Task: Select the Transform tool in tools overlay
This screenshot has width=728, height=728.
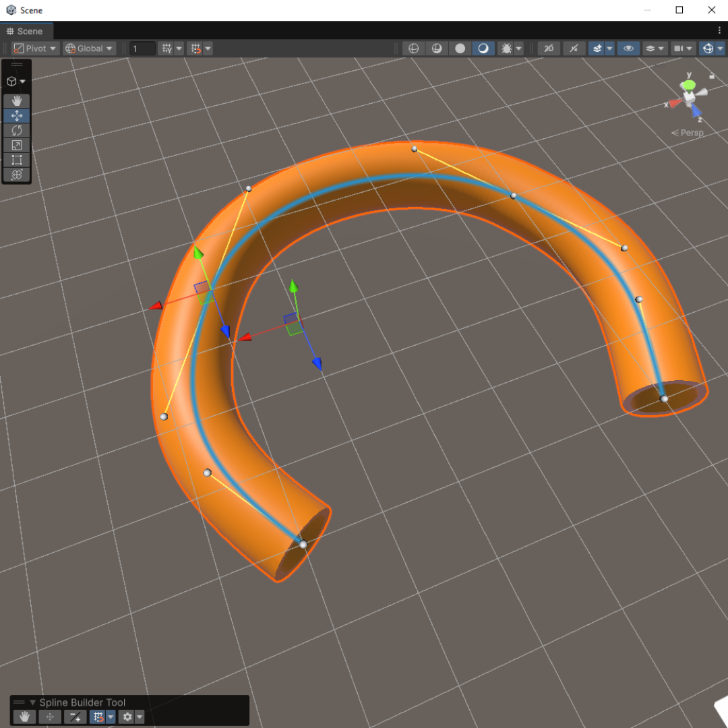Action: [17, 175]
